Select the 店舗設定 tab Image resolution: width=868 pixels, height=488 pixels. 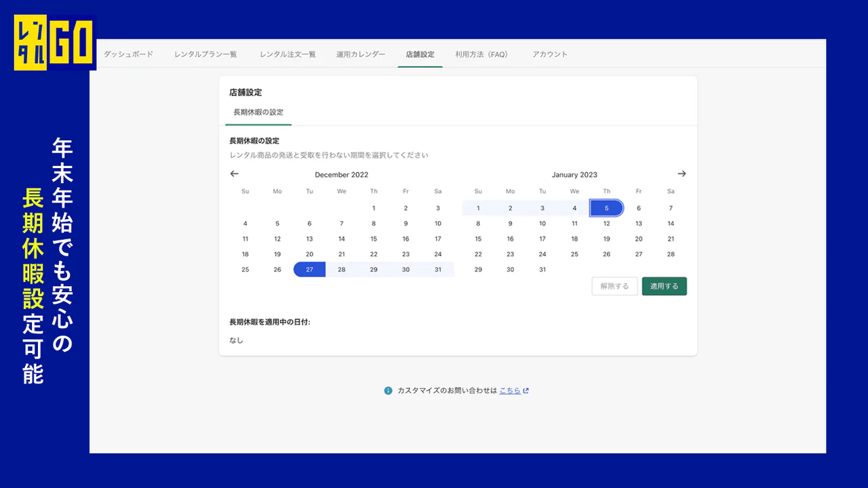(420, 54)
